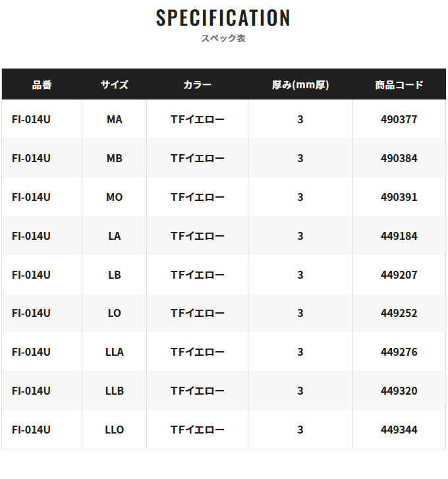Screen dimensions: 448x479
Task: Click the 商品コード column header
Action: 399,84
